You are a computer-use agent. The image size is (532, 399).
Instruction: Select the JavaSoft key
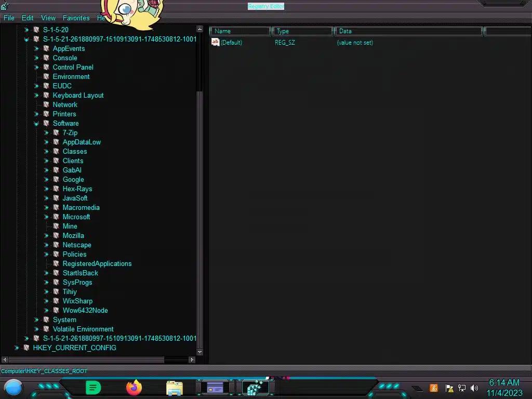tap(75, 198)
